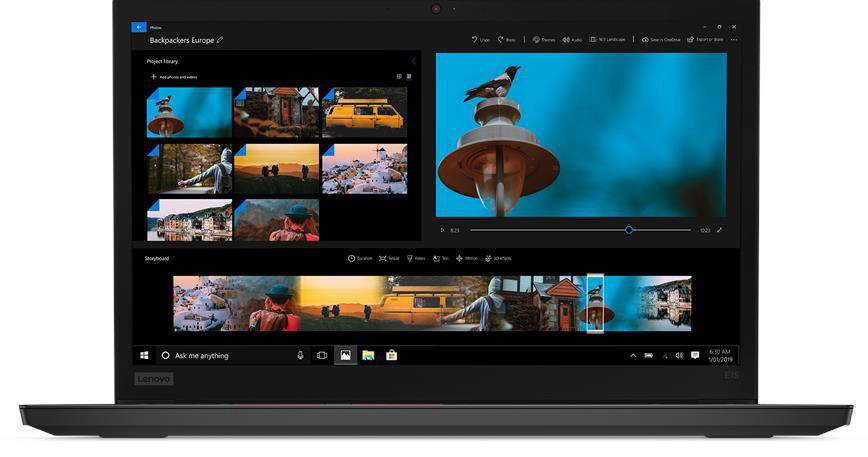Click the Redo button in the toolbar

point(506,40)
